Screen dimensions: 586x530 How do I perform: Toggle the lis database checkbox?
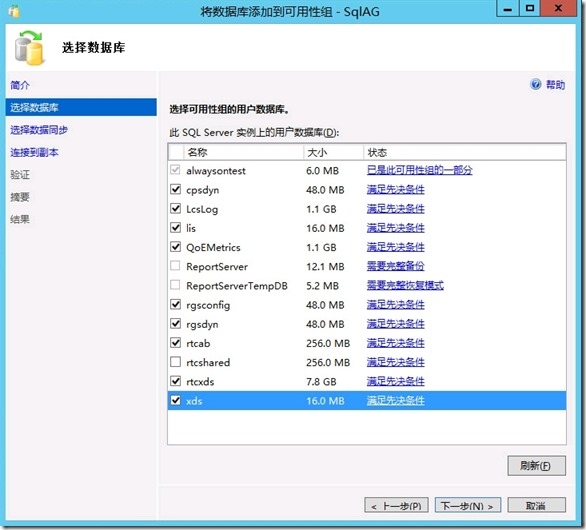point(175,227)
